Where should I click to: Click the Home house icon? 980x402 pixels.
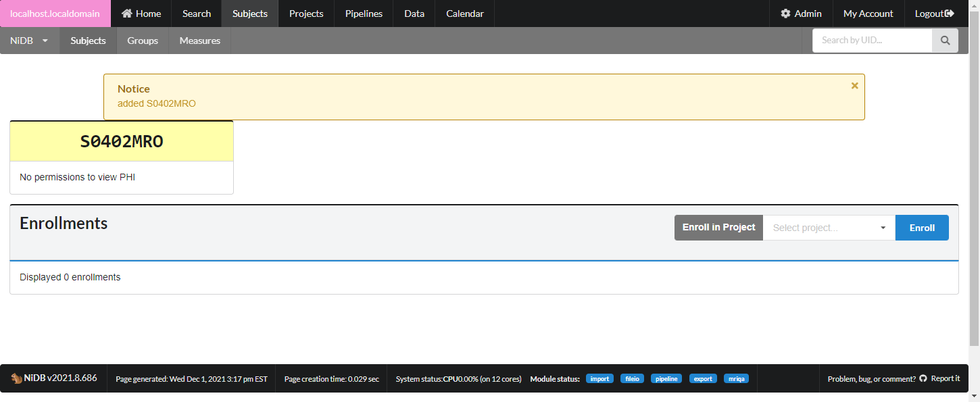(x=126, y=14)
